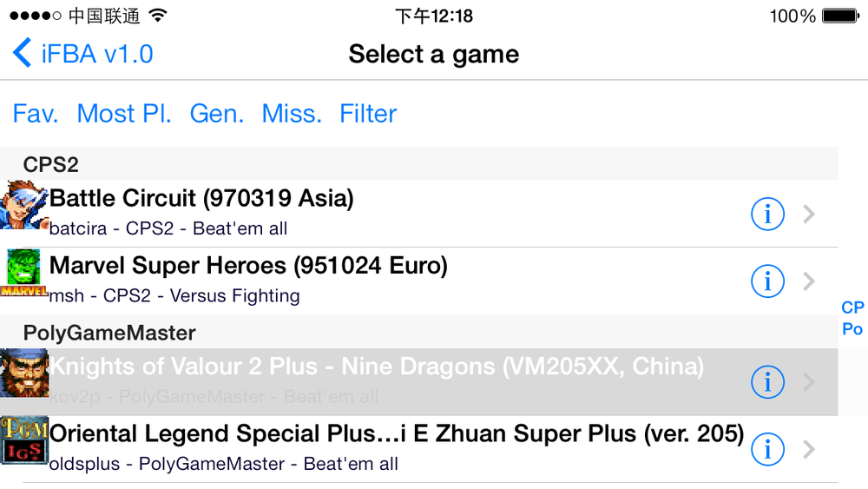Tap the back arrow icon to iFBA
Screen dimensions: 868x489
pos(22,54)
